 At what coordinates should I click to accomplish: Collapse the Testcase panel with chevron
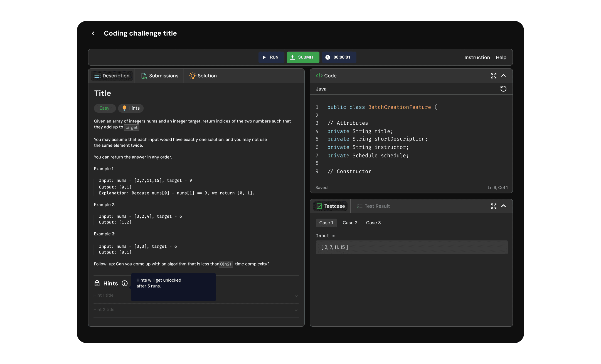click(503, 206)
